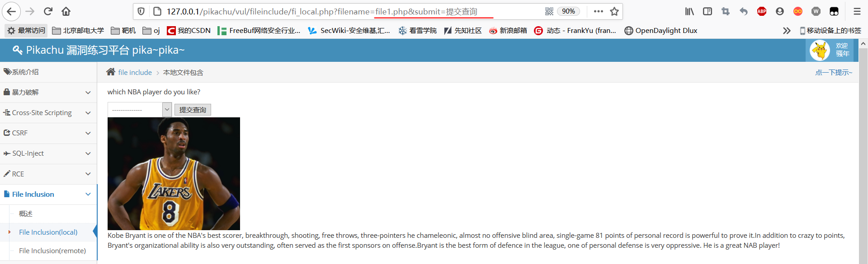This screenshot has width=868, height=264.
Task: Go to the browser home page icon
Action: point(66,11)
